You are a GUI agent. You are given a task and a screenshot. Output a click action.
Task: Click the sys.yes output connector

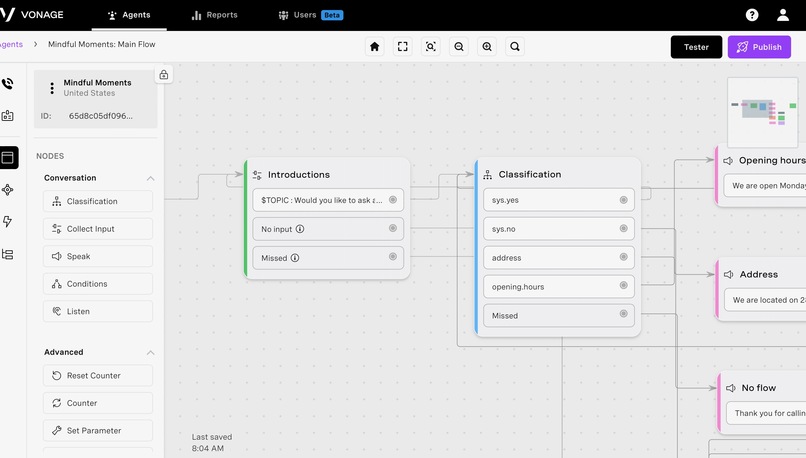[x=624, y=199]
